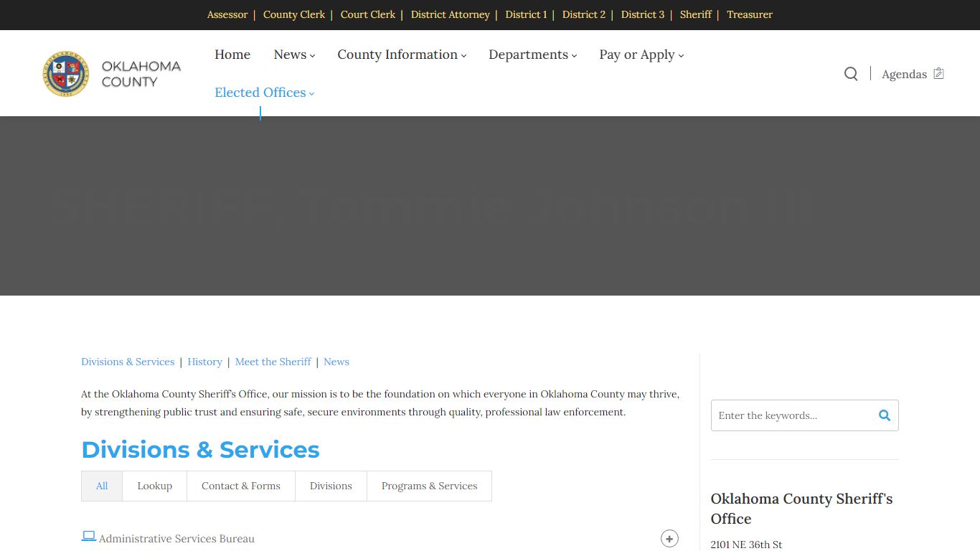Viewport: 980px width, 551px height.
Task: Open the site search magnifier icon
Action: pos(851,74)
